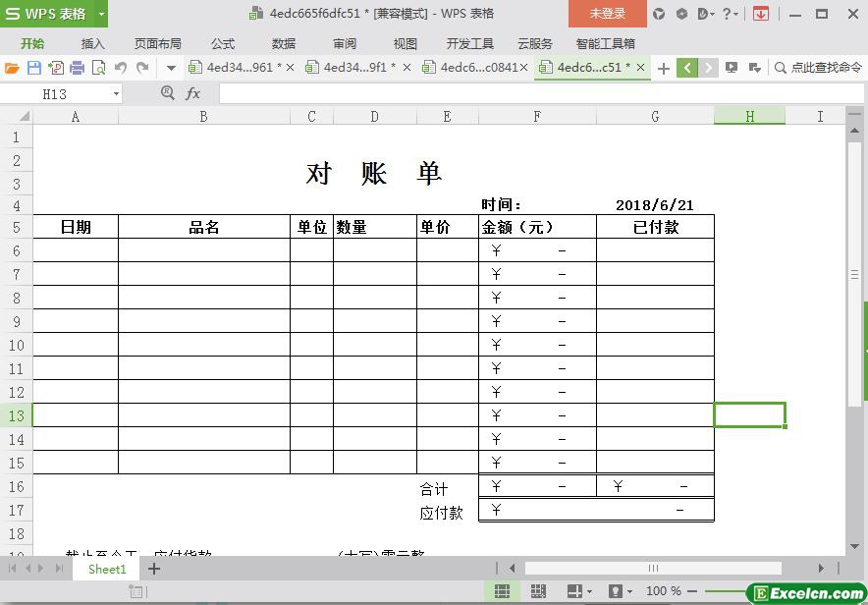
Task: Close the 4ed34...9f1 document tab
Action: pos(407,68)
